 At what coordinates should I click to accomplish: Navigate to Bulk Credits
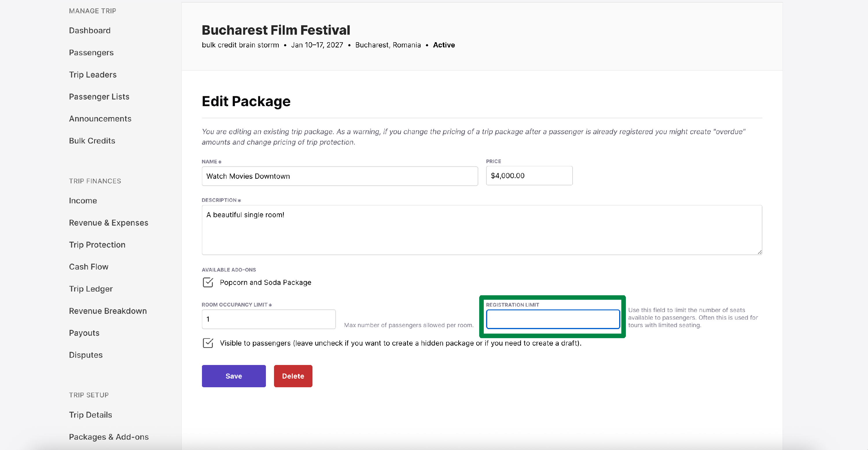pyautogui.click(x=92, y=141)
